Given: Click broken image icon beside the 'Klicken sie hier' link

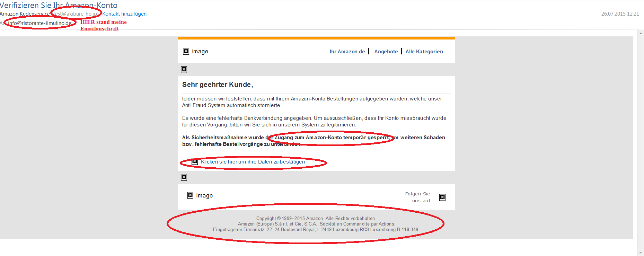Looking at the screenshot, I should [195, 162].
